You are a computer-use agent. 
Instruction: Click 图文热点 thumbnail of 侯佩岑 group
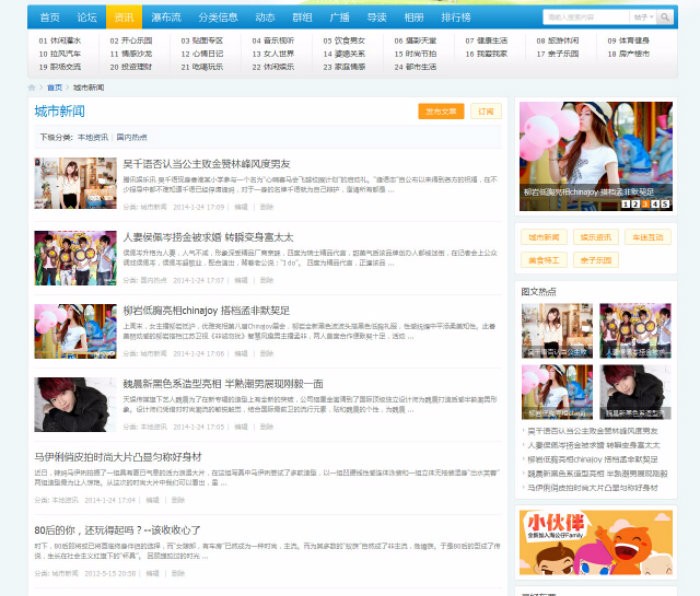635,331
